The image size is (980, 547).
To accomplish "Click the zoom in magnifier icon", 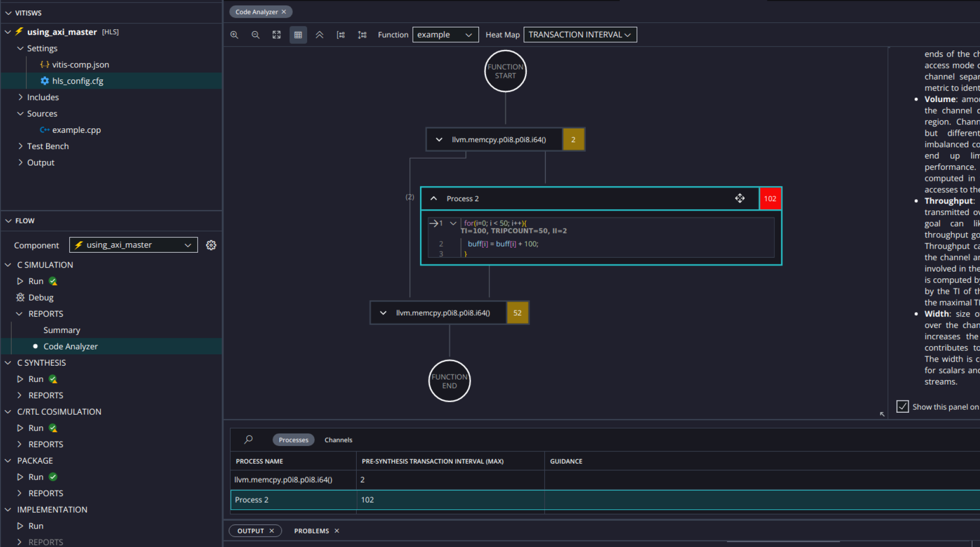I will coord(234,35).
